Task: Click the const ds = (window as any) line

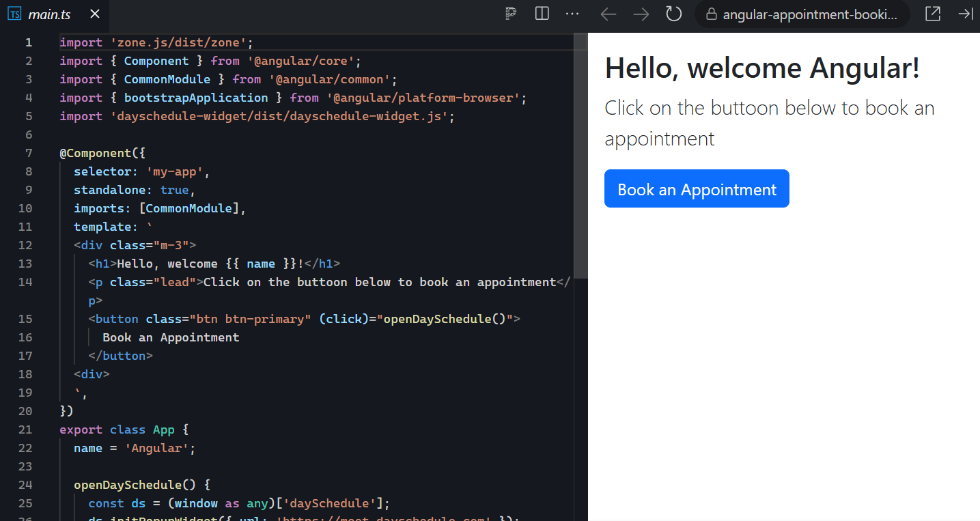Action: 239,503
